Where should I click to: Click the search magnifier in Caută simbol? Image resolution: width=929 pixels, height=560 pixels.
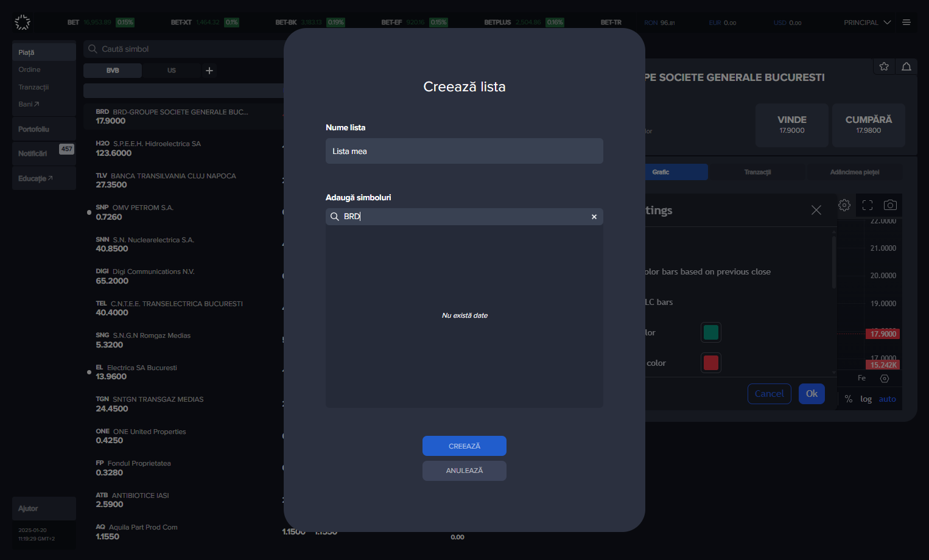click(93, 49)
